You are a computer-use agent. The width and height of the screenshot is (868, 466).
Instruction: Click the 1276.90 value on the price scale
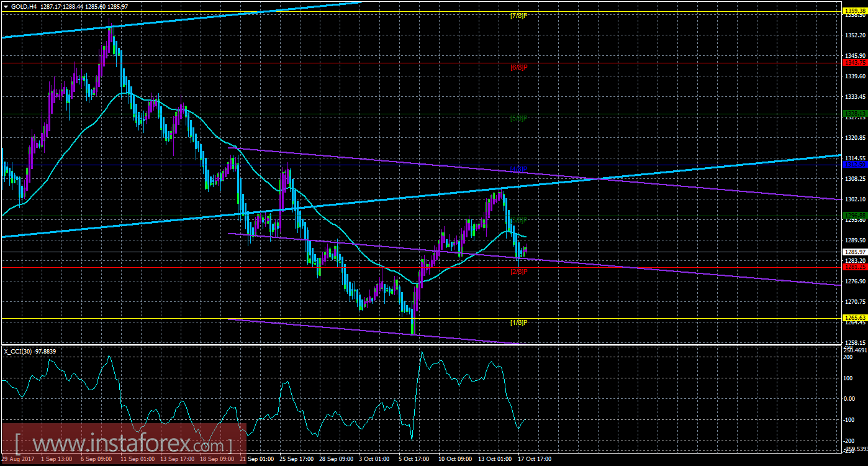click(x=855, y=281)
